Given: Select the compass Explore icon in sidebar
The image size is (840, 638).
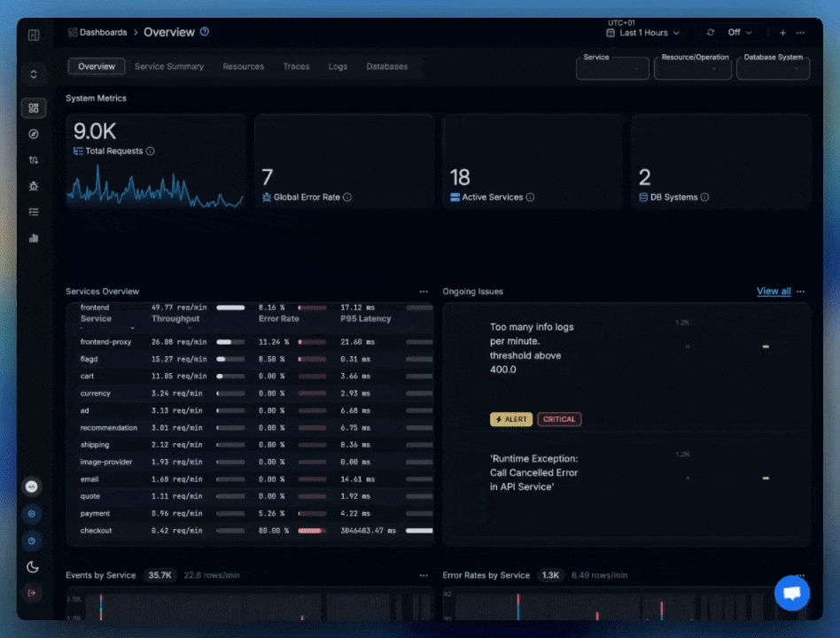Looking at the screenshot, I should 34,134.
